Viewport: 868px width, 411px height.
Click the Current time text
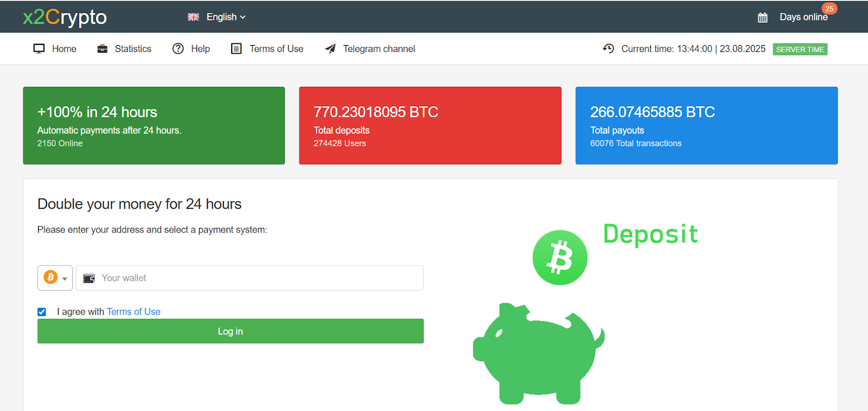[693, 49]
